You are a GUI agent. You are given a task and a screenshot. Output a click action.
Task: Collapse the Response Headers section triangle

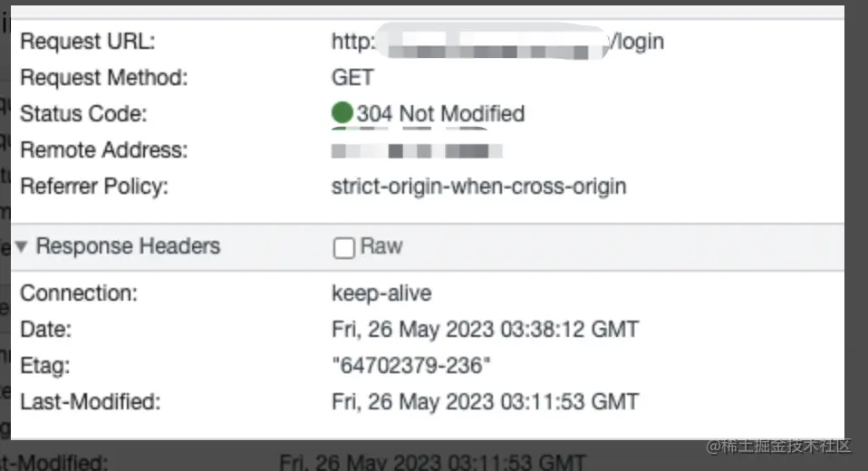click(21, 246)
